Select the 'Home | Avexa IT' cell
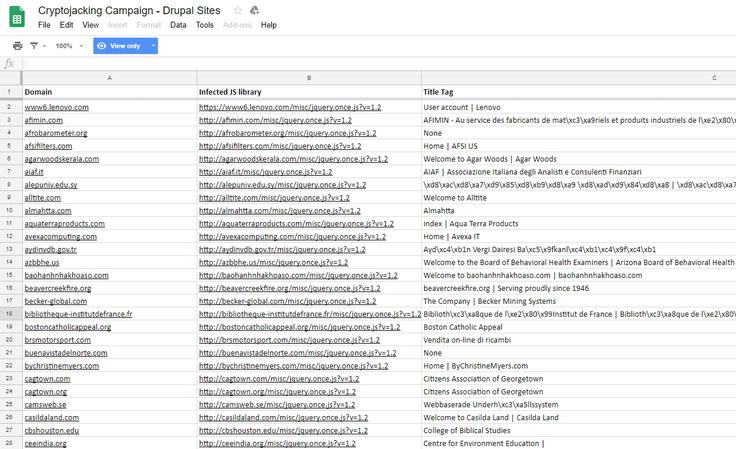The height and width of the screenshot is (449, 736). point(579,236)
